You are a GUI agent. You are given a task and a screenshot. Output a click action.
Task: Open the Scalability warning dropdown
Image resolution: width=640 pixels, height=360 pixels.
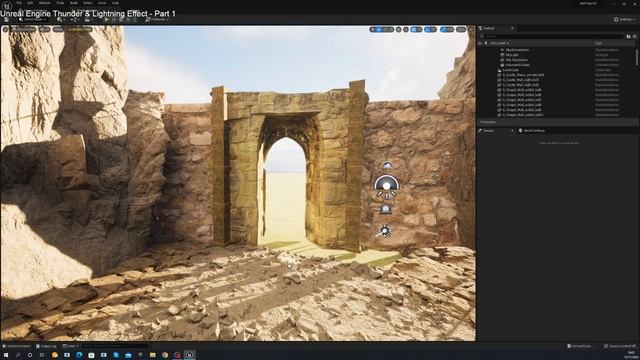coord(80,29)
